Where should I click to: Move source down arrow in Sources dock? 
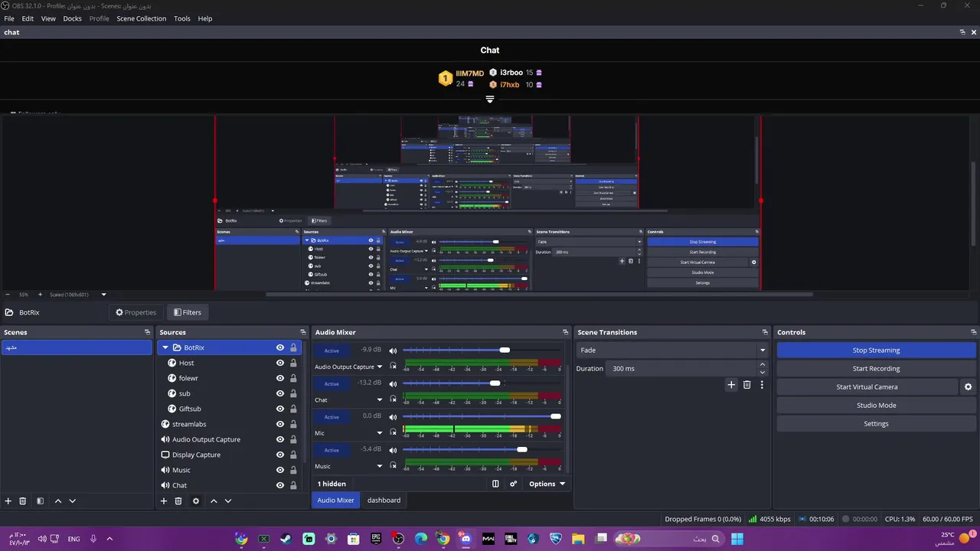pos(228,501)
